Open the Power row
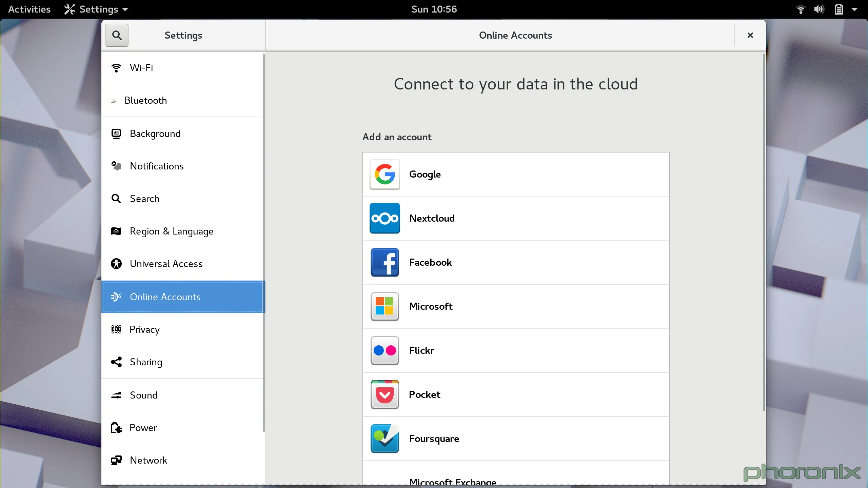The image size is (868, 488). pyautogui.click(x=182, y=428)
